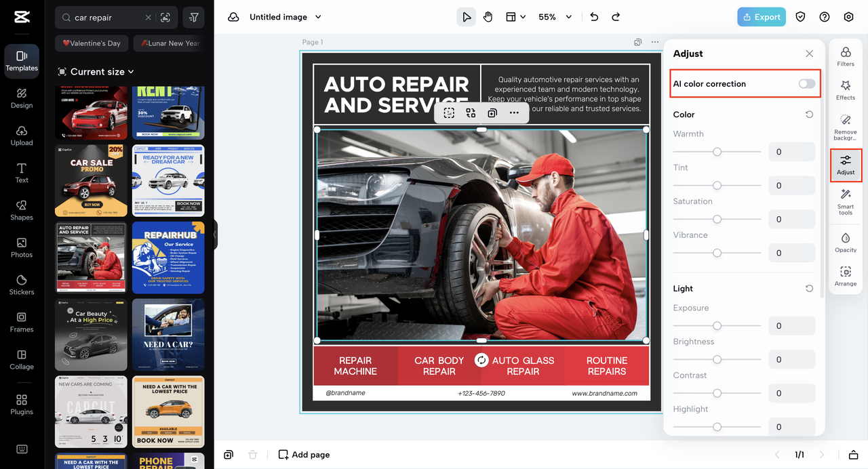Open the help question mark icon
The height and width of the screenshot is (469, 868).
[825, 17]
